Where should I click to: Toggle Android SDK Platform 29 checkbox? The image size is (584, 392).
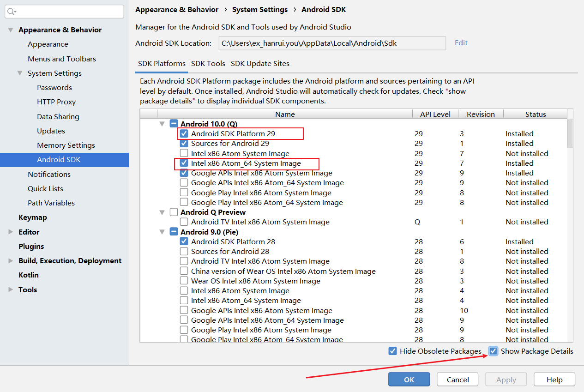point(184,133)
